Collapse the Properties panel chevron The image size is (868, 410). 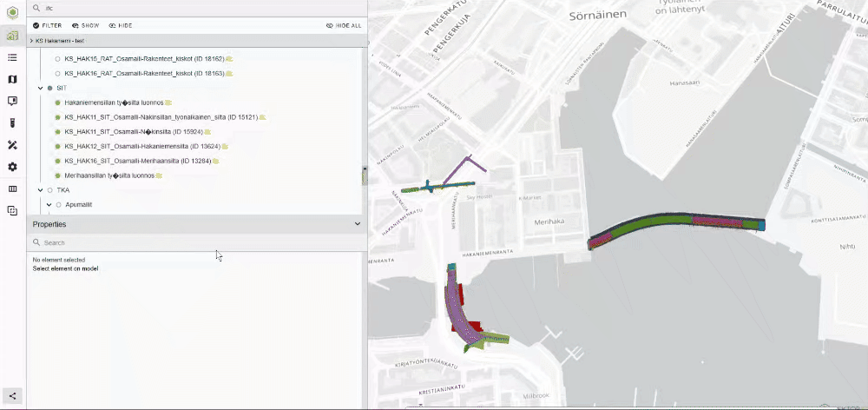point(358,224)
